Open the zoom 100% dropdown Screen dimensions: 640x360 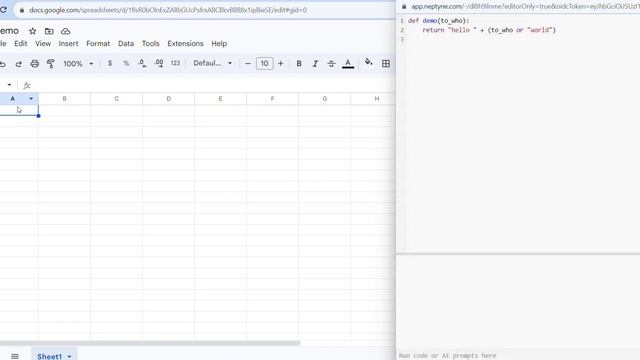[78, 64]
